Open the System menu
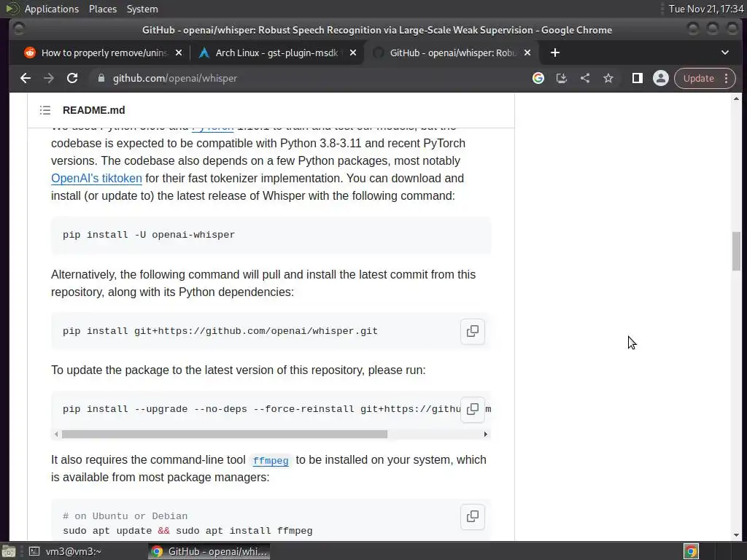This screenshot has height=560, width=747. pos(142,9)
